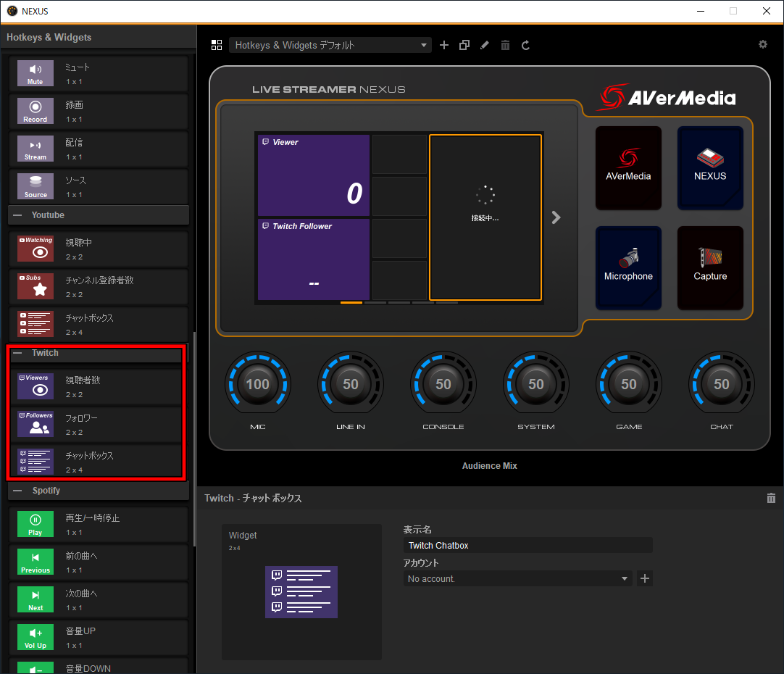Select the Viewer widget on the screen

314,175
